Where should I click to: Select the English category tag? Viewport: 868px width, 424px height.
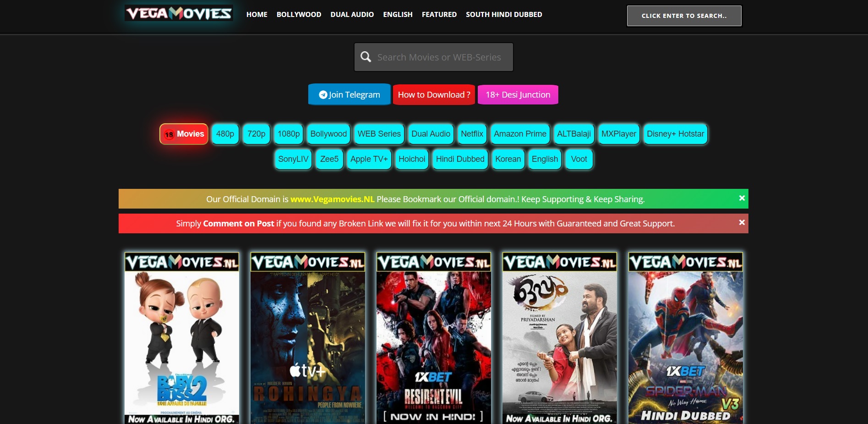545,159
